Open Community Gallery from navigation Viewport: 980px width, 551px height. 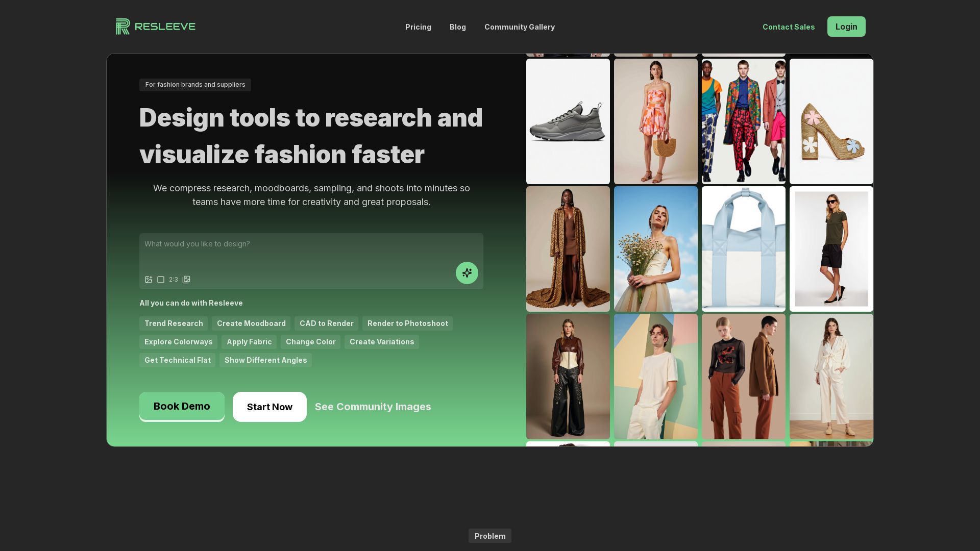[519, 27]
